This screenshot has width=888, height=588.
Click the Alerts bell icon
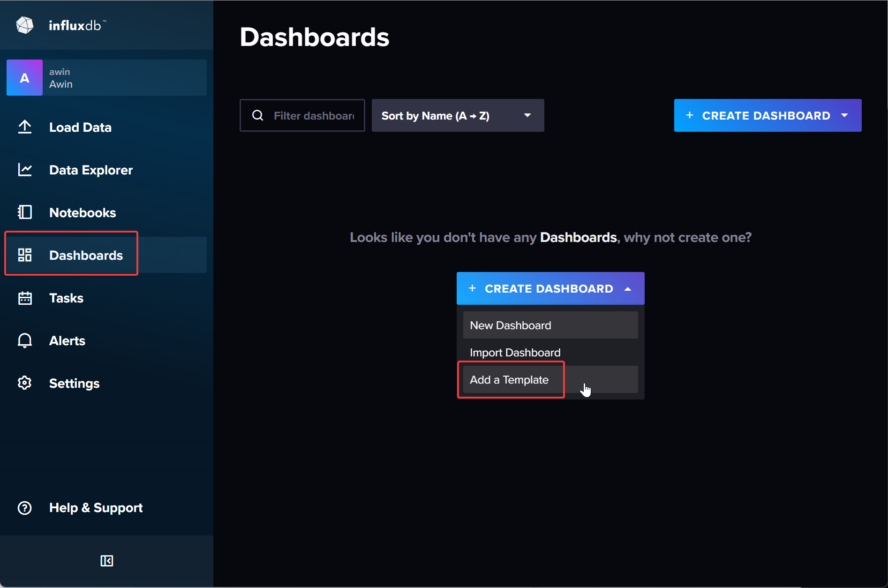[x=24, y=340]
